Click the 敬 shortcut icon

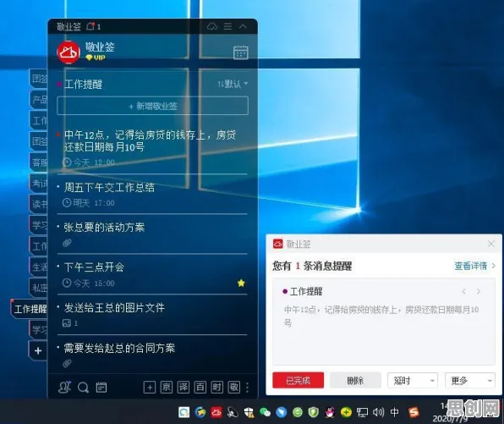pyautogui.click(x=233, y=388)
